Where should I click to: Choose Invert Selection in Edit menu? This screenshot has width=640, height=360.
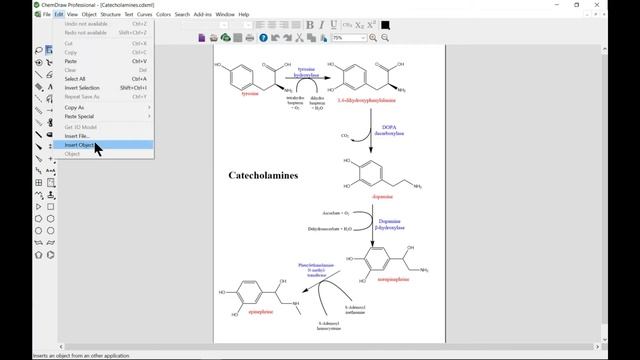point(103,88)
